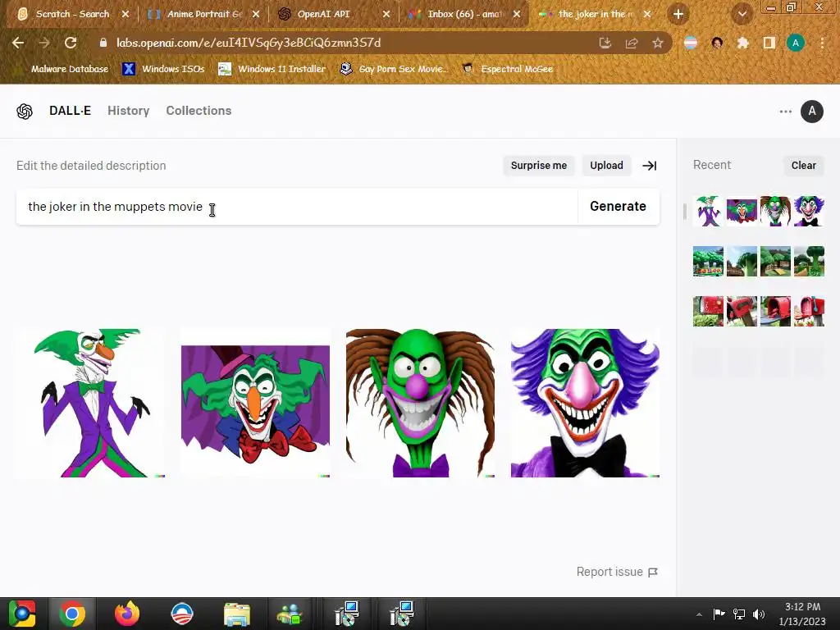Image resolution: width=840 pixels, height=630 pixels.
Task: Open the green-faced Joker with brown hair image
Action: (421, 403)
